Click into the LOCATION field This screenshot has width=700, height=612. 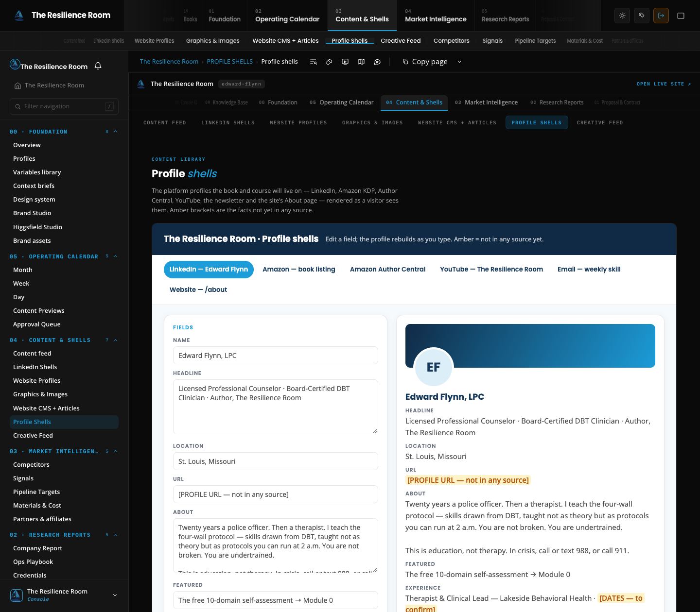pyautogui.click(x=276, y=461)
